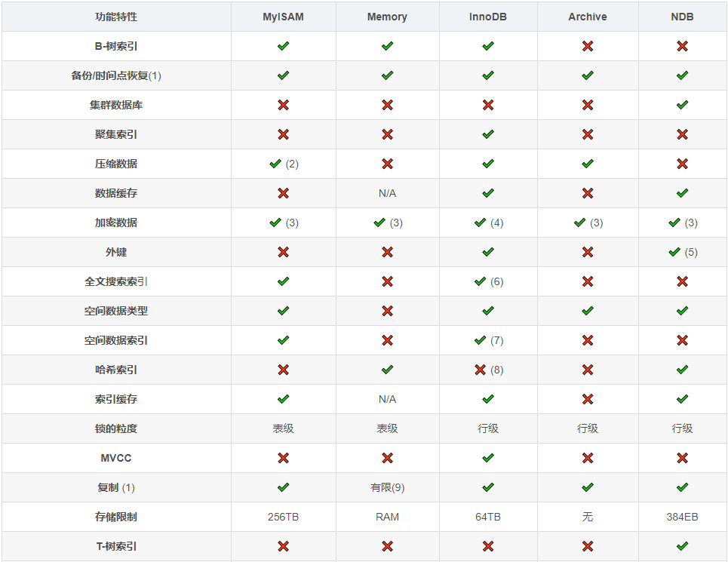Click the 外键 check mark with (5) under NDB

[674, 252]
